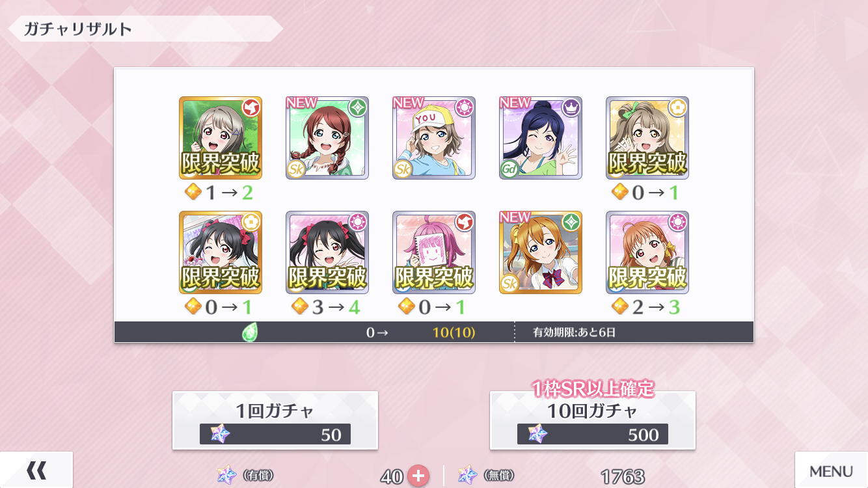Click the pink plus to add paid stars
This screenshot has height=488, width=868.
(x=418, y=476)
